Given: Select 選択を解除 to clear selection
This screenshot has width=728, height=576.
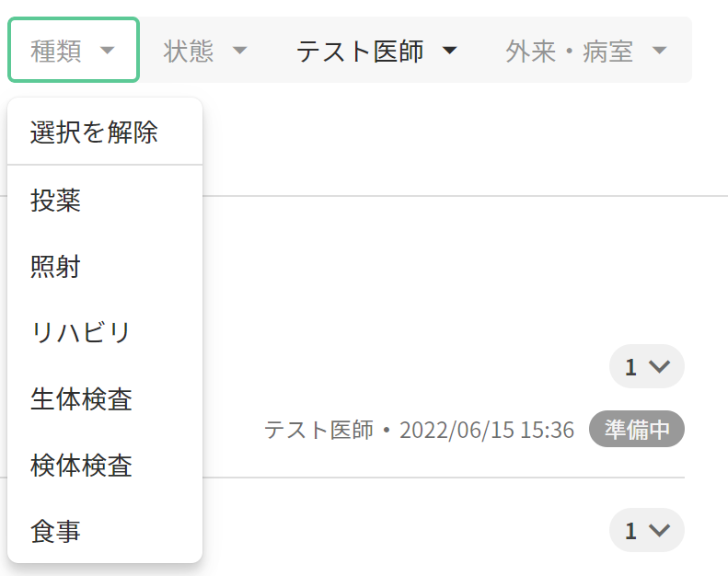Looking at the screenshot, I should 94,132.
